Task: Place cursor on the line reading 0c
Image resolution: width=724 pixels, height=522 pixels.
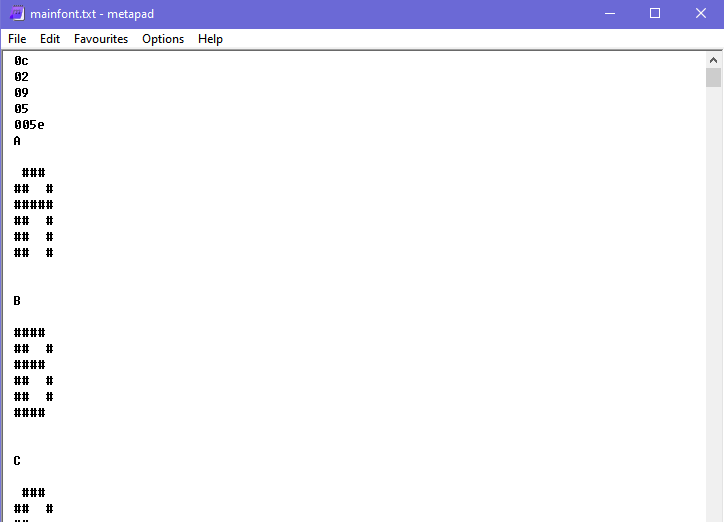Action: [x=21, y=61]
